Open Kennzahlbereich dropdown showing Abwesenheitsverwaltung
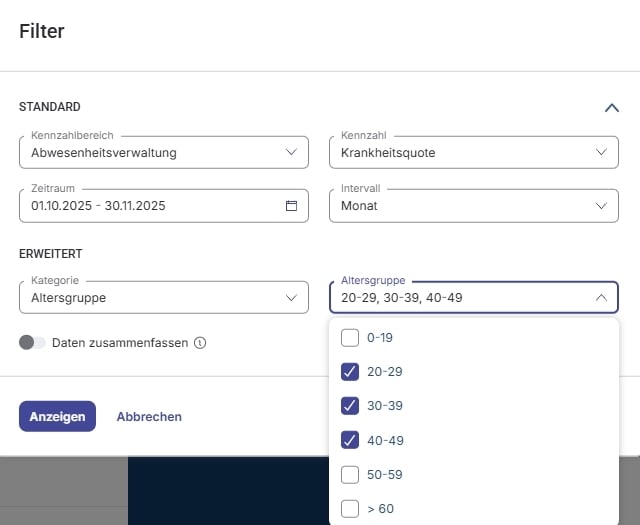Image resolution: width=640 pixels, height=525 pixels. pos(163,153)
